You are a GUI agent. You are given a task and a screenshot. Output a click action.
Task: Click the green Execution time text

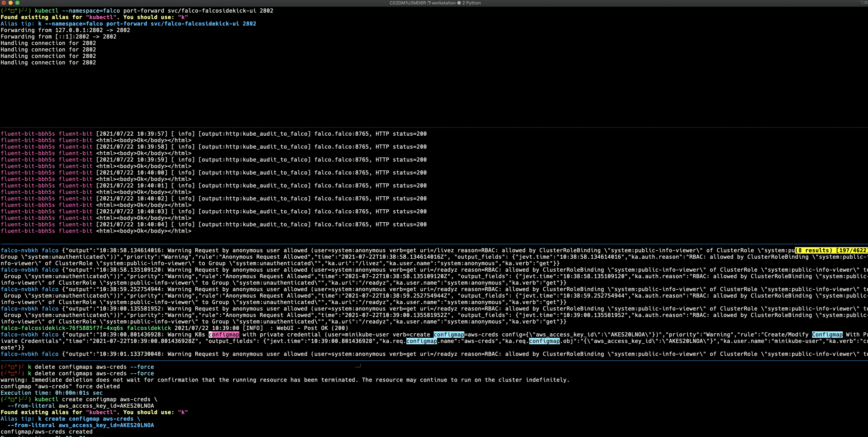[52, 393]
